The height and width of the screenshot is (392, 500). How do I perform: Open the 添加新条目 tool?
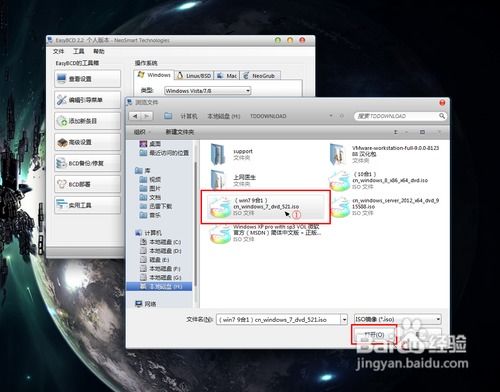pos(87,121)
